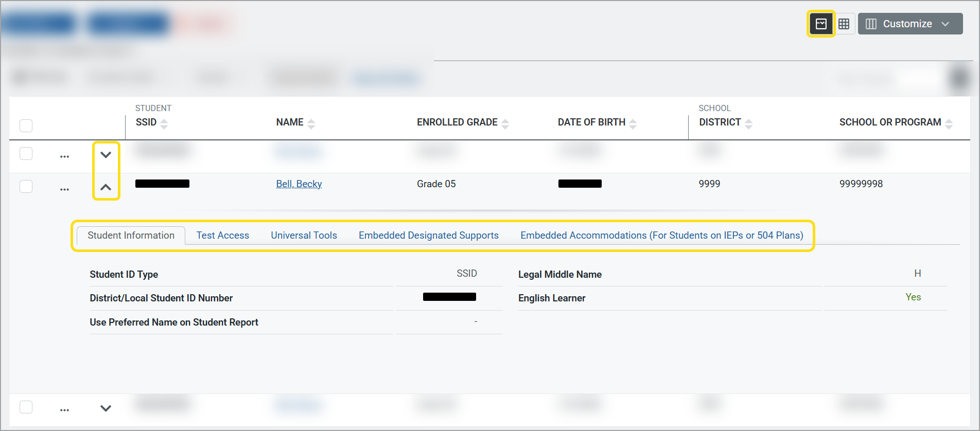Image resolution: width=980 pixels, height=431 pixels.
Task: Open the Customize columns dropdown
Action: (909, 24)
